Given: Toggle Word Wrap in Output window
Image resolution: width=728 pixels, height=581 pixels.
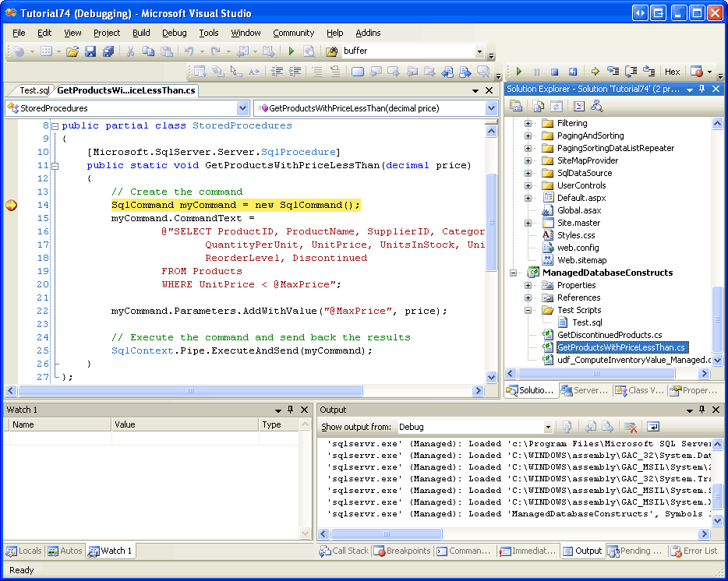Looking at the screenshot, I should [x=652, y=427].
